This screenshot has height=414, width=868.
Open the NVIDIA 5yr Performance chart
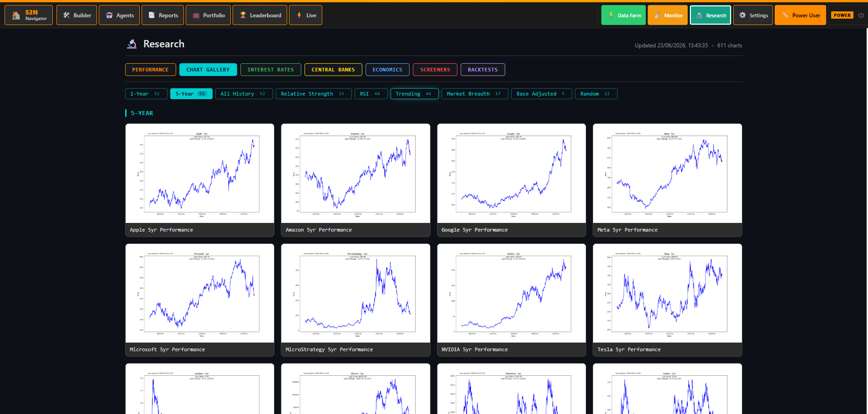point(512,300)
